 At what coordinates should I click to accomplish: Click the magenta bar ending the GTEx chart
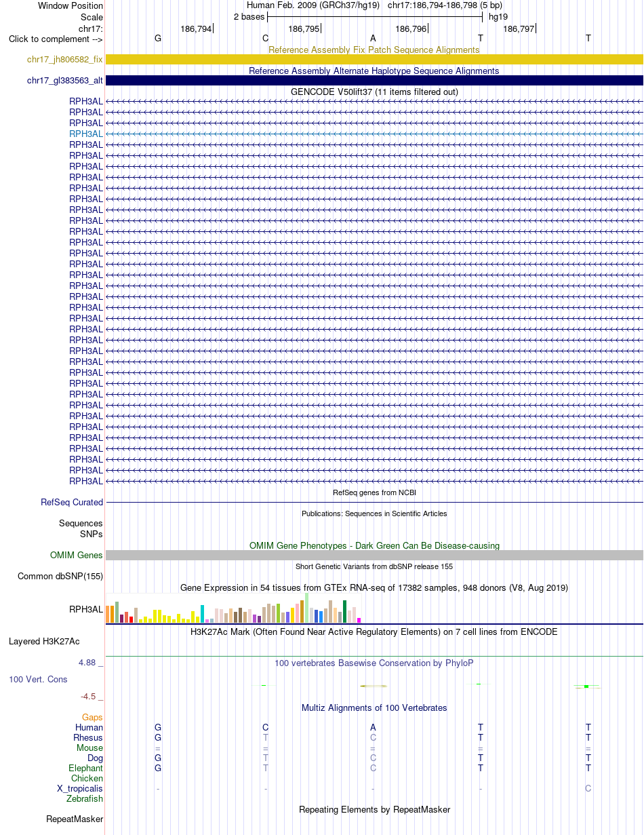[x=359, y=620]
